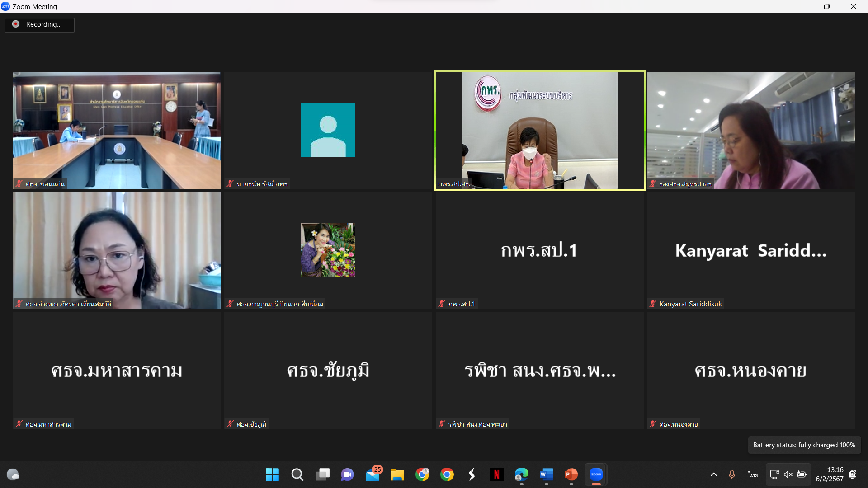Open the second Google Chrome icon
This screenshot has height=488, width=868.
pyautogui.click(x=447, y=474)
